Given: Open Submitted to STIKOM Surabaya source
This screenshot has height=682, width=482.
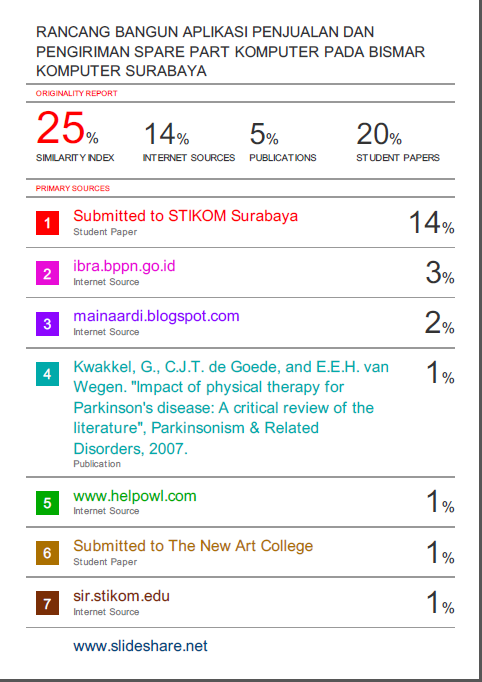Looking at the screenshot, I should click(x=186, y=216).
